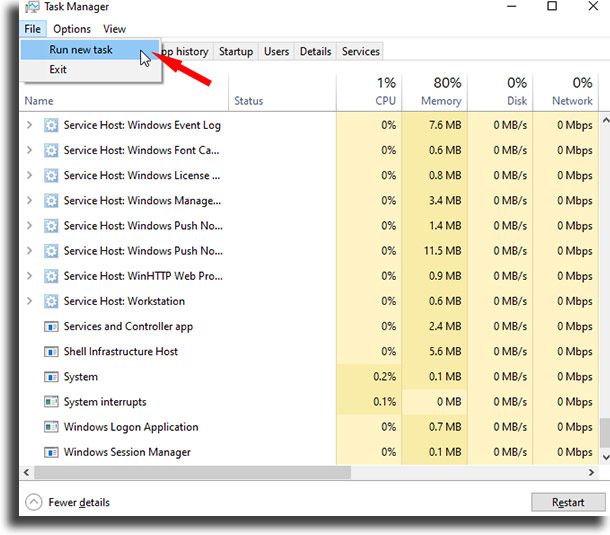
Task: Expand the Push Notification service using 1.4 MB
Action: point(29,226)
